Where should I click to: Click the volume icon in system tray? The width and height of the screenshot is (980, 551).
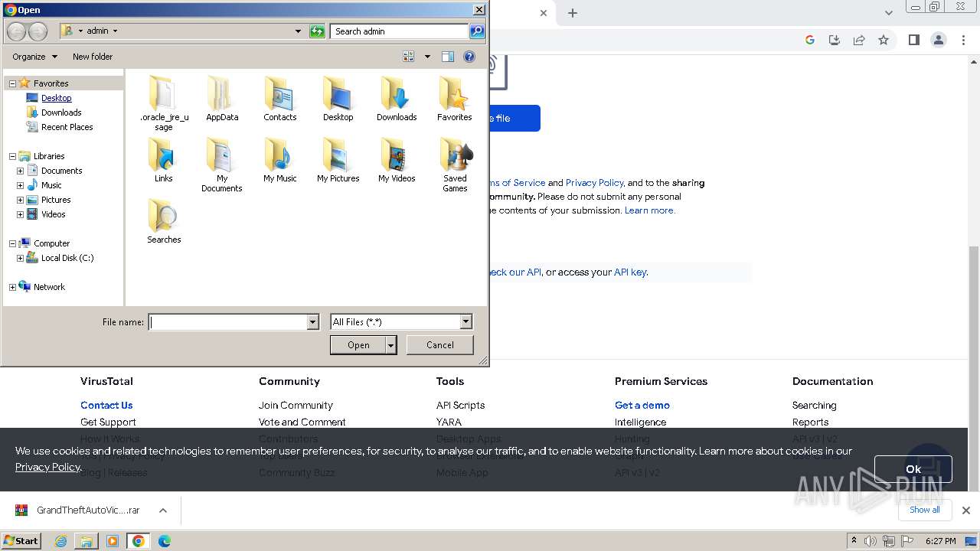point(871,541)
